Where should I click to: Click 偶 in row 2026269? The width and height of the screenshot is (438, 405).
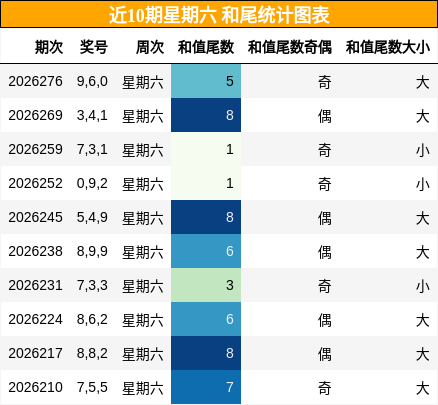[x=325, y=116]
